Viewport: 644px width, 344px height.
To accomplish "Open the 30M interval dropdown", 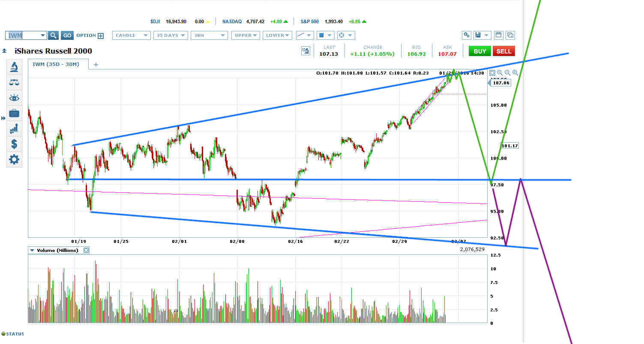I will [209, 36].
